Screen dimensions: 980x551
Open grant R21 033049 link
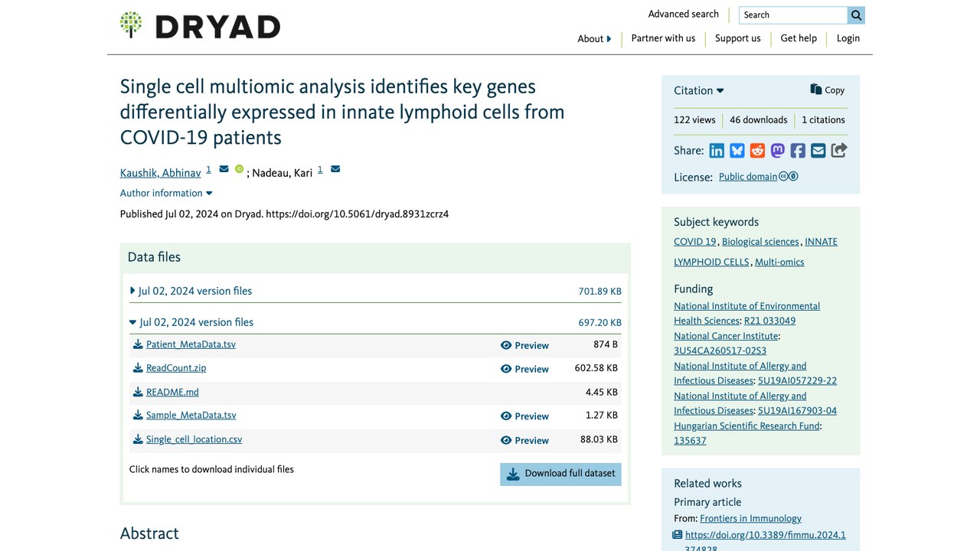(x=769, y=321)
